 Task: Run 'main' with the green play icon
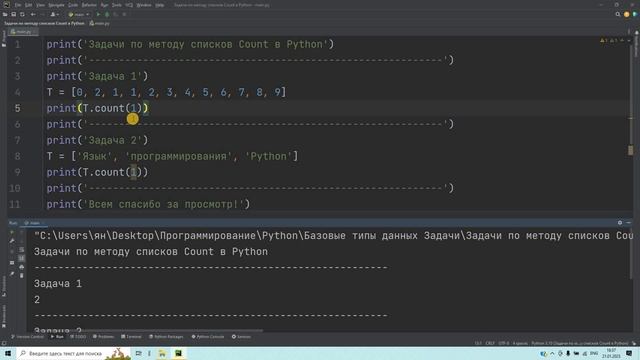[x=98, y=14]
